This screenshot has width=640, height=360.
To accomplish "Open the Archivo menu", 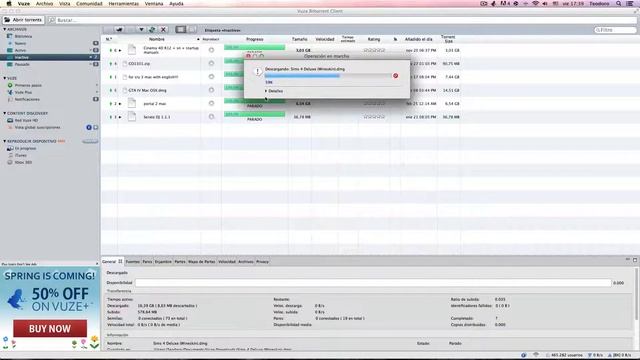I will pyautogui.click(x=44, y=4).
